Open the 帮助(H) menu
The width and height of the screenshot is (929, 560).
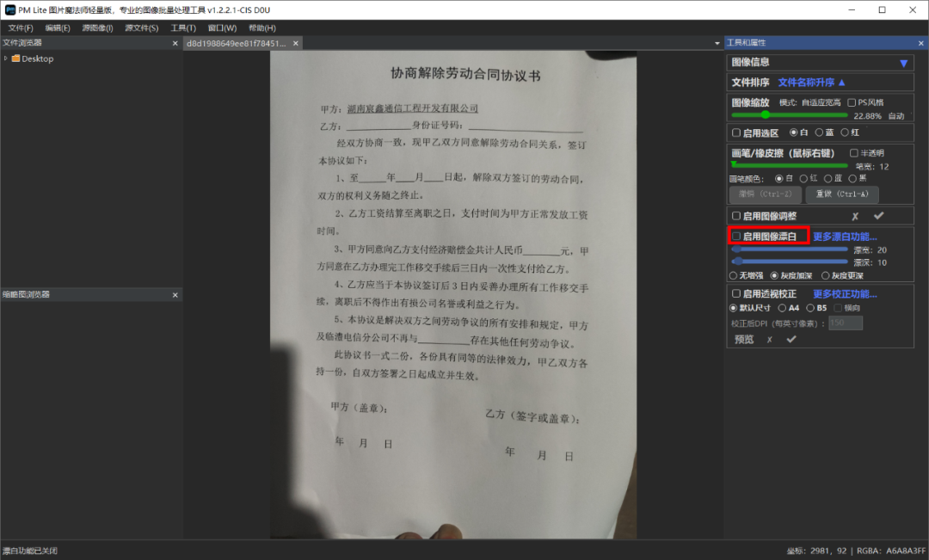tap(261, 28)
